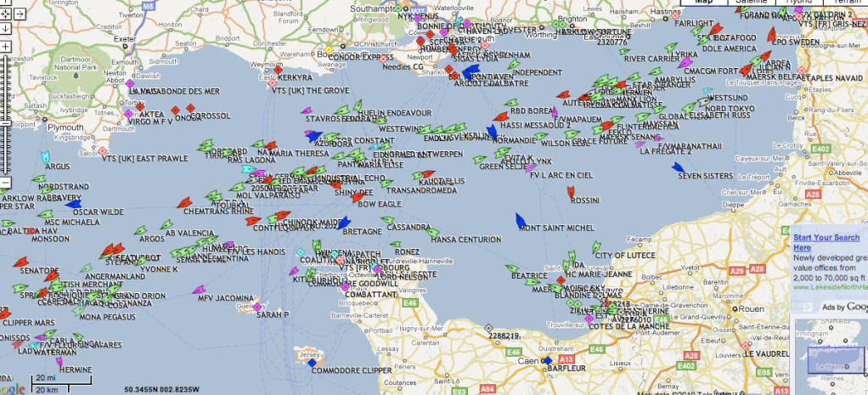Click the magenta diamond above LA VAGABONDE DES MER
The image size is (868, 395).
point(130,83)
